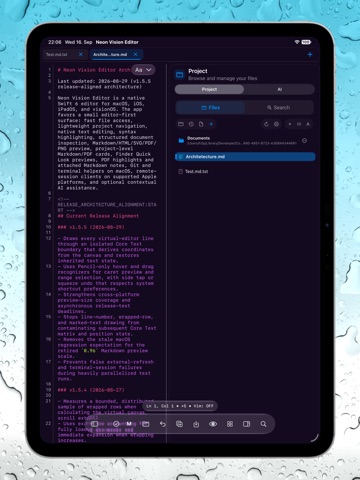Place cursor on heading '### v1.5.4'
Image resolution: width=360 pixels, height=480 pixels.
[x=91, y=390]
